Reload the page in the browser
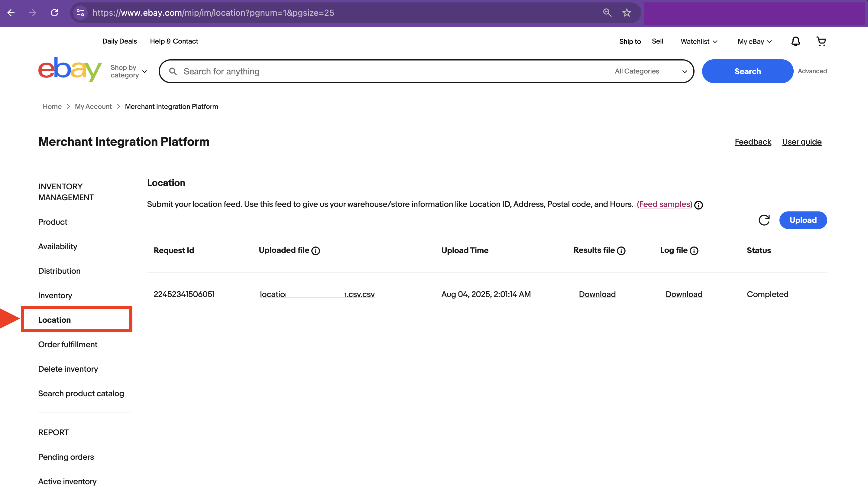This screenshot has width=868, height=493. tap(54, 12)
